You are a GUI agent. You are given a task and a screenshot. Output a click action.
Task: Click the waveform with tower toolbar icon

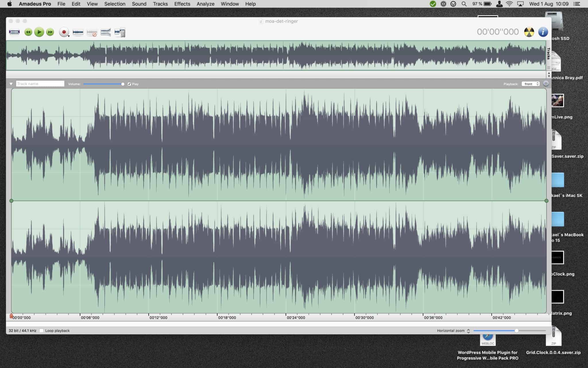(x=120, y=32)
